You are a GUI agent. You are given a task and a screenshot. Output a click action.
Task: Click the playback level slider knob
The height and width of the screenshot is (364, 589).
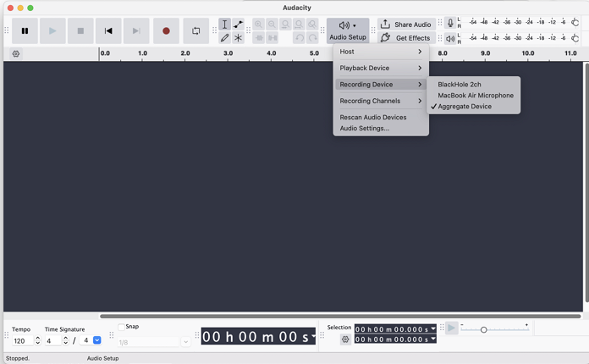[x=575, y=38]
